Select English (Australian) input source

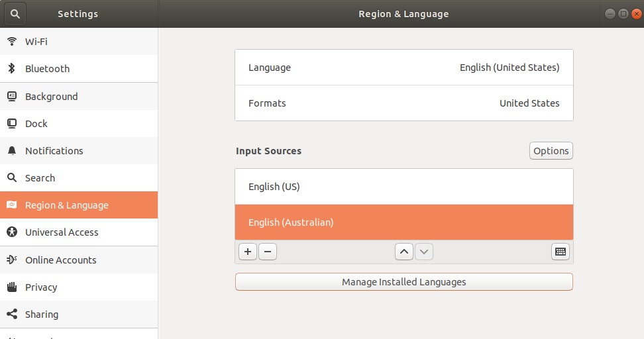pos(404,222)
